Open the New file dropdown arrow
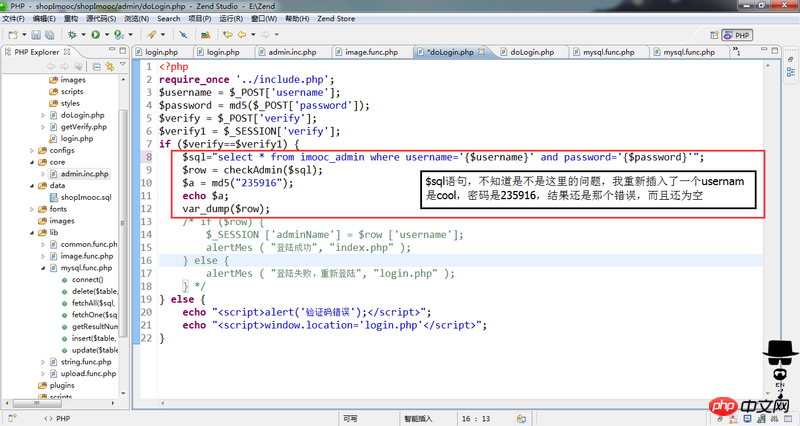 (24, 35)
